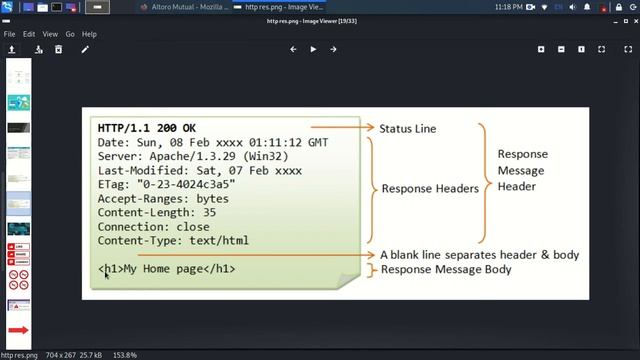Screen dimensions: 640x360
Task: Click the blue desktop panel launcher icon
Action: click(x=28, y=7)
